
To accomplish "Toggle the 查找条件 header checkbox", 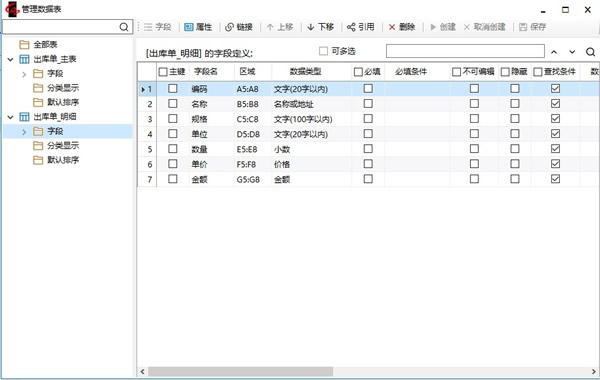I will pyautogui.click(x=538, y=72).
